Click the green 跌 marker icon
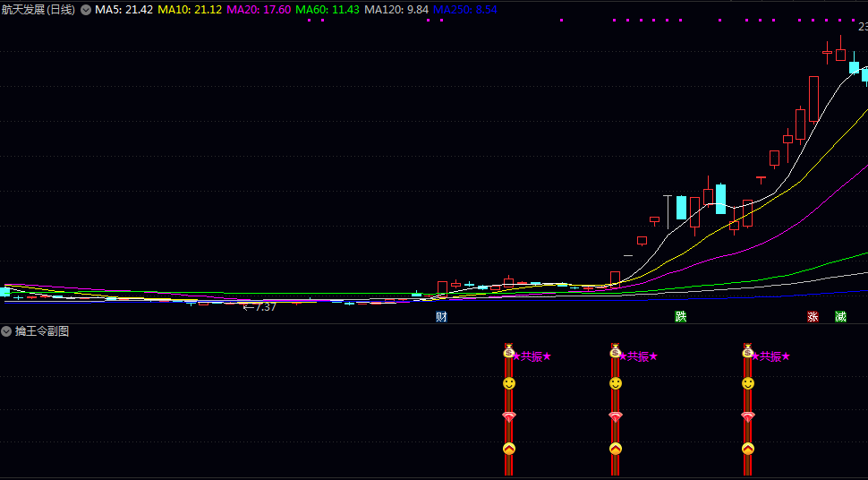Image resolution: width=868 pixels, height=480 pixels. pos(681,317)
